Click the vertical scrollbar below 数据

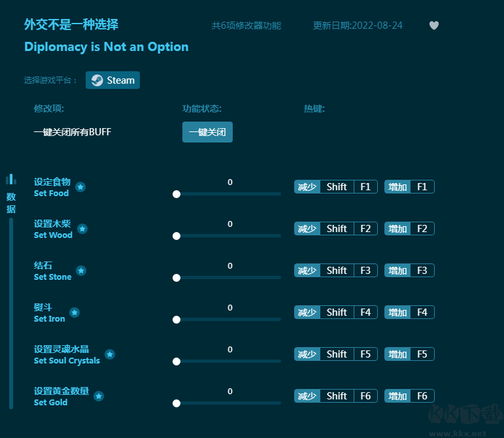click(11, 313)
